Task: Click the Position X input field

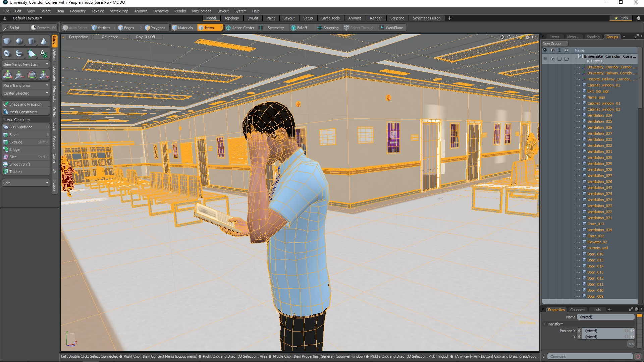Action: click(x=604, y=330)
